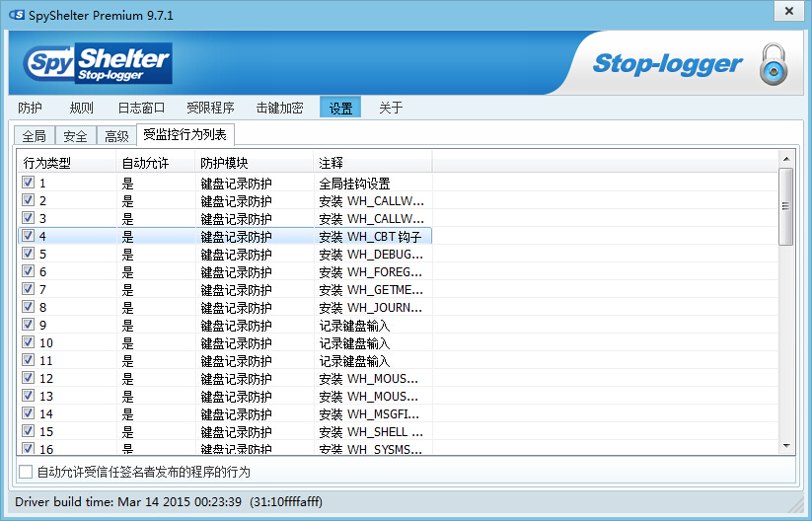This screenshot has height=521, width=812.
Task: Toggle the checkbox for behavior 10
Action: pyautogui.click(x=28, y=341)
